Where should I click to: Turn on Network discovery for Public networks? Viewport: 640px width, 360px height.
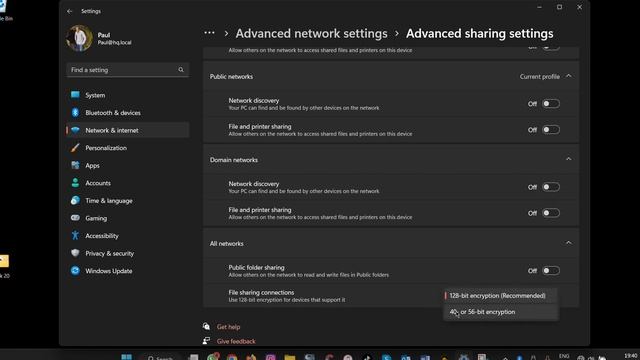(x=551, y=104)
